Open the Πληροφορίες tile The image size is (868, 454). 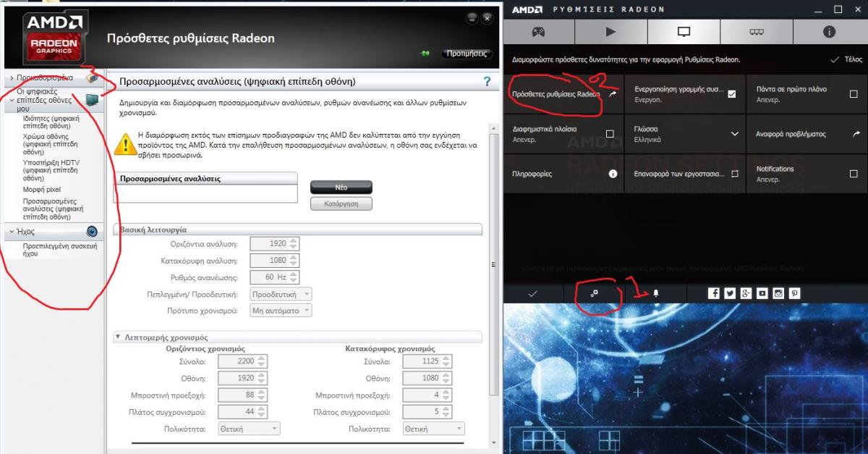[564, 174]
